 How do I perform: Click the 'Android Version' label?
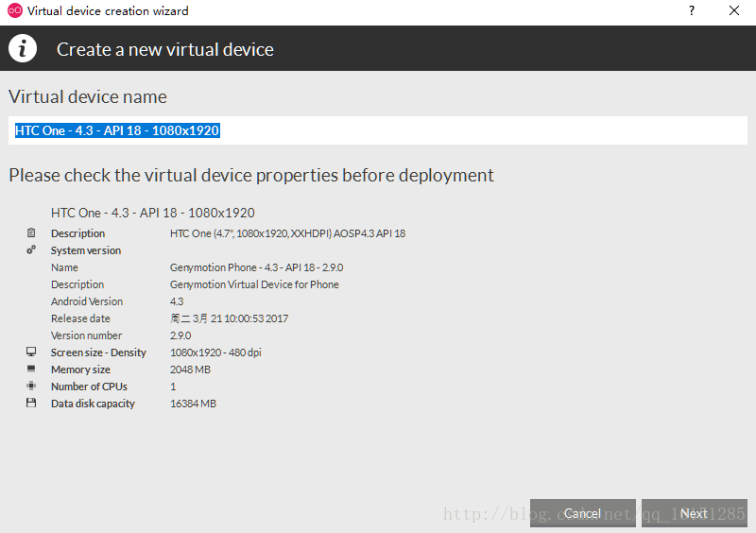[87, 301]
